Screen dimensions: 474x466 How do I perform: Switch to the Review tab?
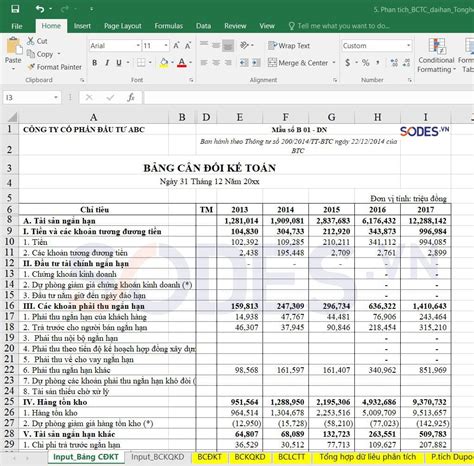point(235,26)
